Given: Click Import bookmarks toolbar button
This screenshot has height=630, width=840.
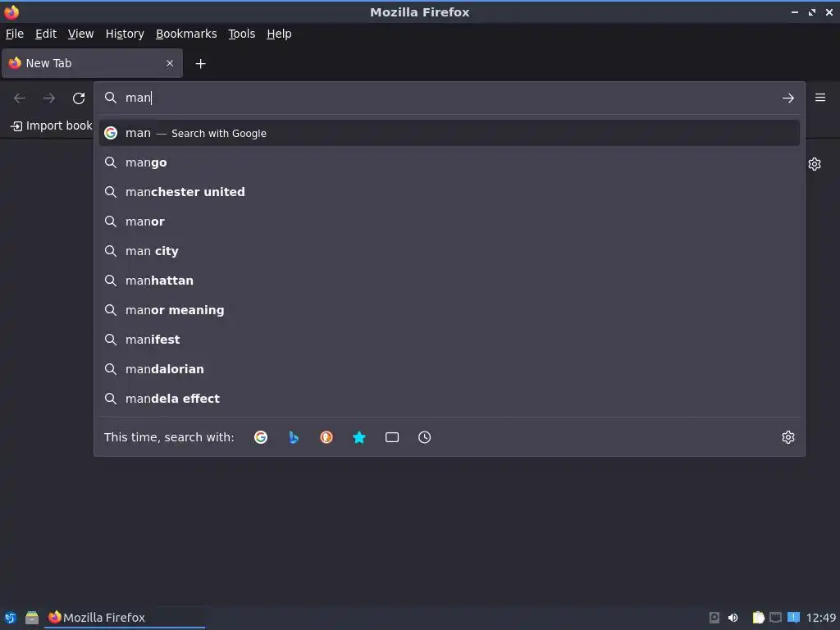Looking at the screenshot, I should tap(52, 126).
